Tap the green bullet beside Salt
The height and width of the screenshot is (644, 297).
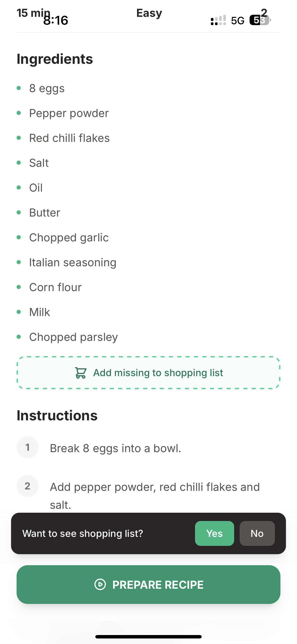tap(19, 163)
